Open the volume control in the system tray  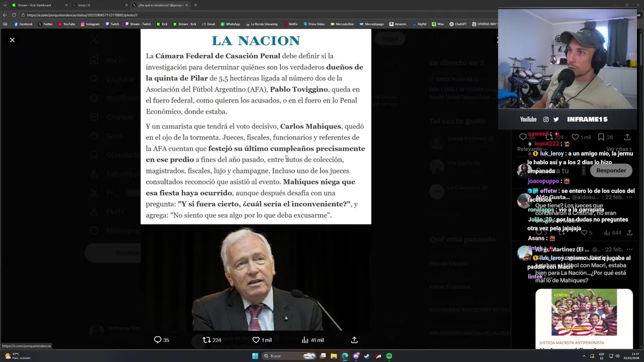point(617,356)
